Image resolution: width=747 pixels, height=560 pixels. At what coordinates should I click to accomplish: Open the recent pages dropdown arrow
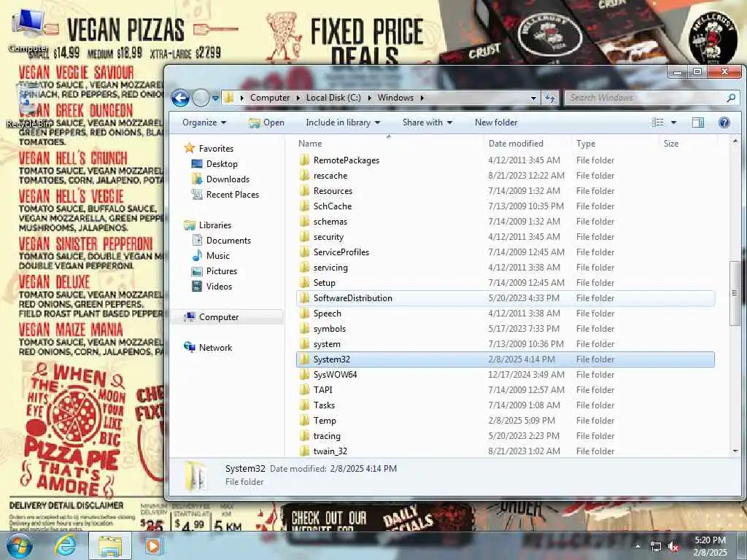point(215,98)
